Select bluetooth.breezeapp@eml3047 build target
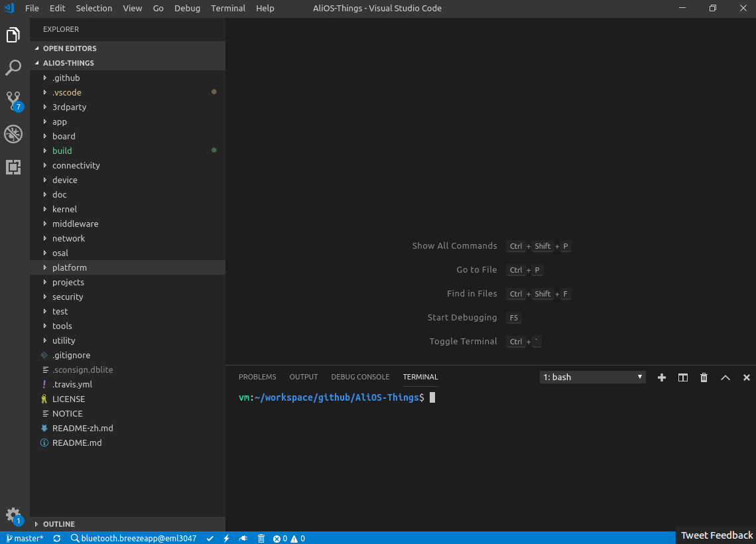 (x=133, y=538)
